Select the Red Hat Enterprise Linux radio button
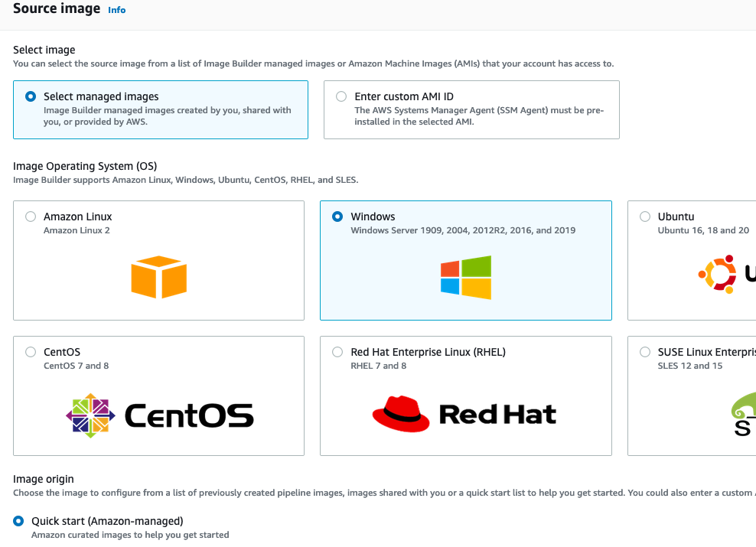Viewport: 756px width, 547px height. tap(337, 352)
